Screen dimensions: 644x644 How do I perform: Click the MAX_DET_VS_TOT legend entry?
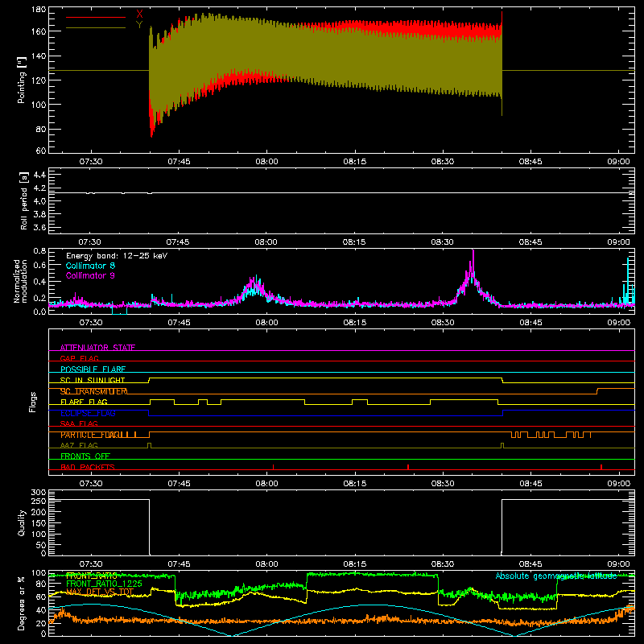pos(100,592)
